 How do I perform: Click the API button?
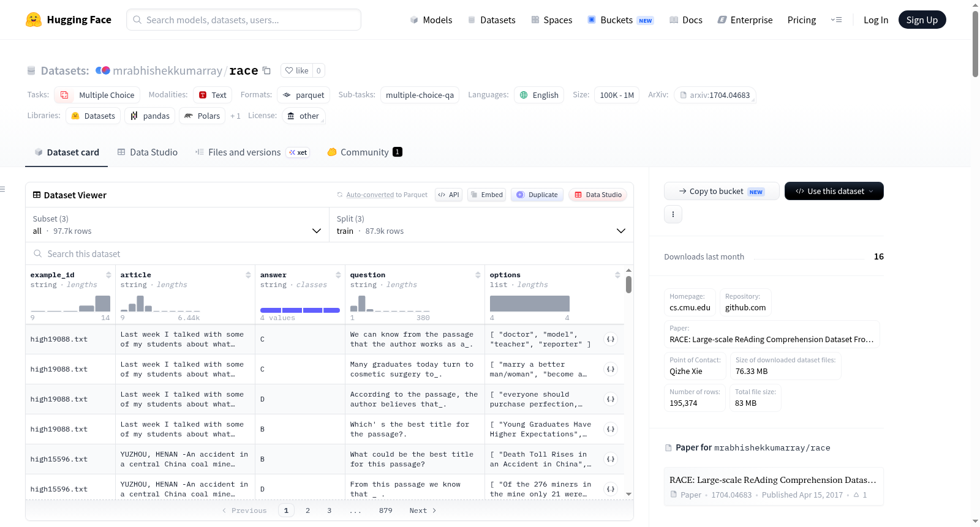pyautogui.click(x=448, y=195)
